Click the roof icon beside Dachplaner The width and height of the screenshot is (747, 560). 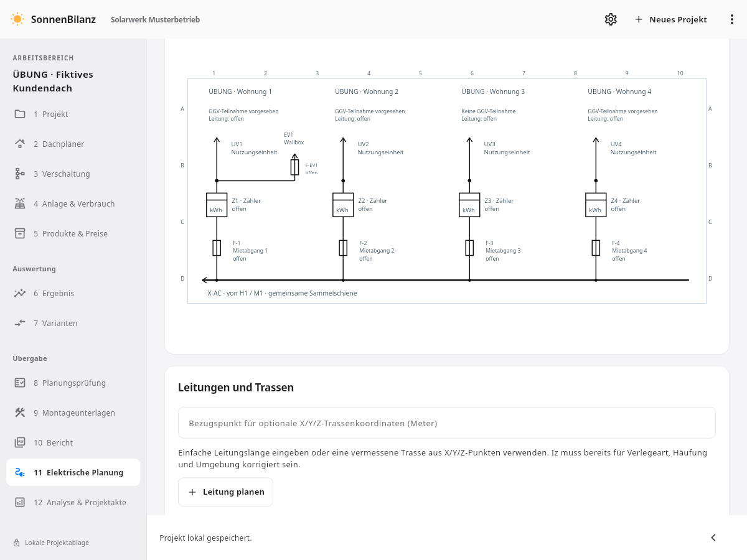pyautogui.click(x=20, y=144)
